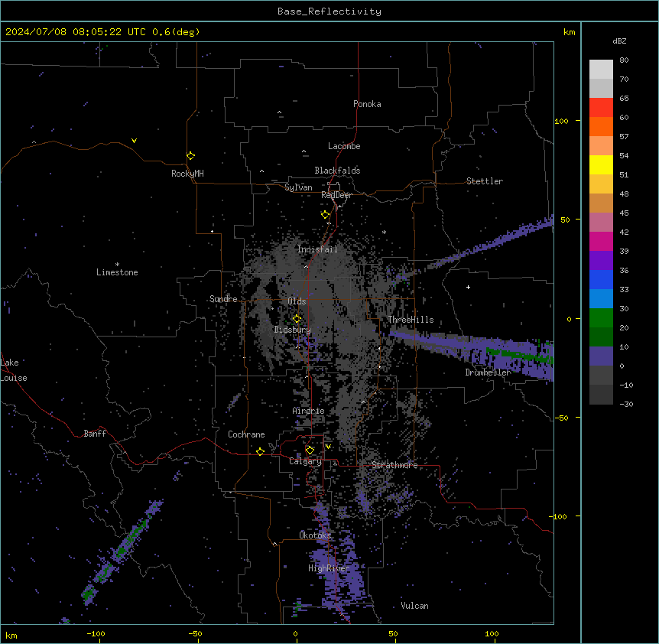Click the RockyMH label

click(187, 174)
